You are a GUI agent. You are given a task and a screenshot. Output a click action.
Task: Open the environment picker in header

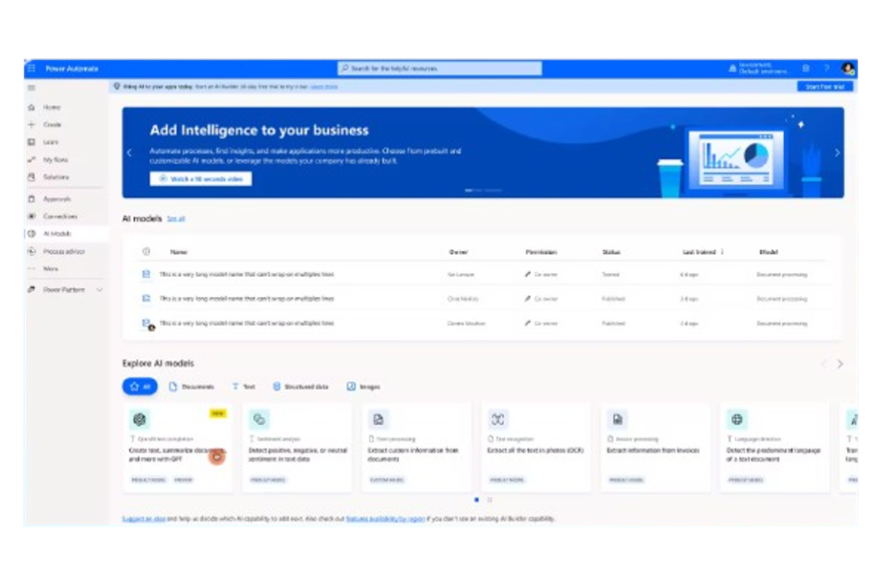point(759,69)
